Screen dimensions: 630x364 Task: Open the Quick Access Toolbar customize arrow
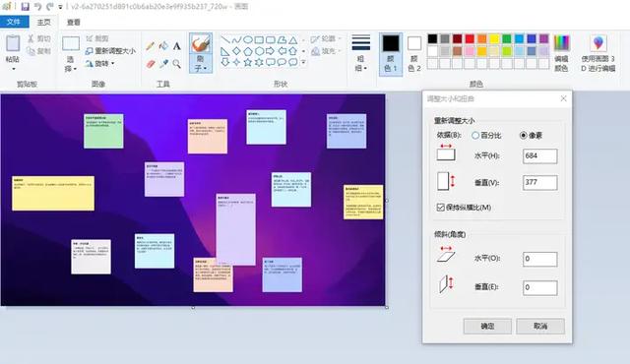click(x=60, y=7)
